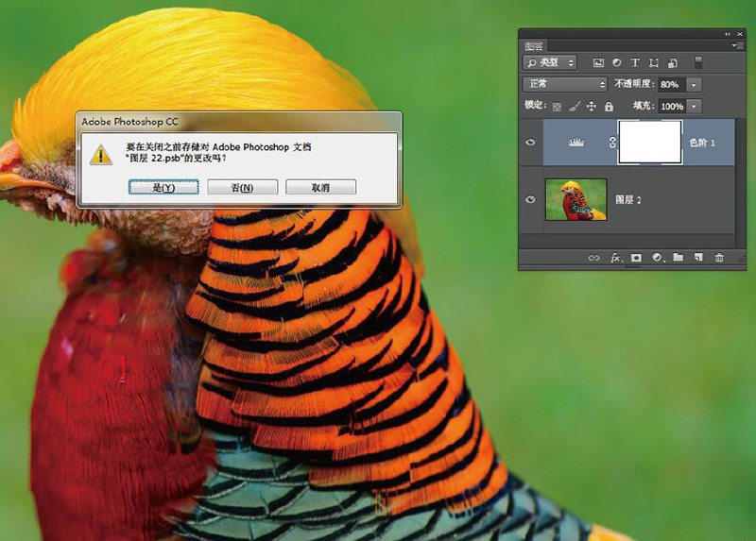Viewport: 756px width, 541px height.
Task: Select the 图层 panel tab
Action: pyautogui.click(x=535, y=45)
